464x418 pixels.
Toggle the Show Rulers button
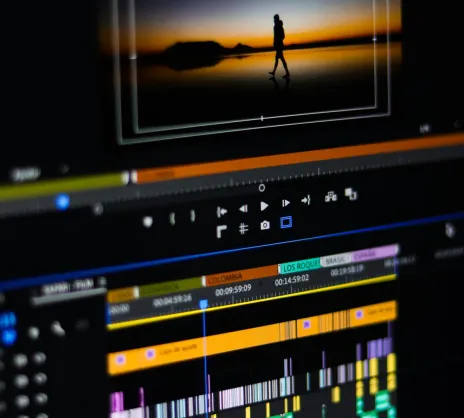pos(222,231)
